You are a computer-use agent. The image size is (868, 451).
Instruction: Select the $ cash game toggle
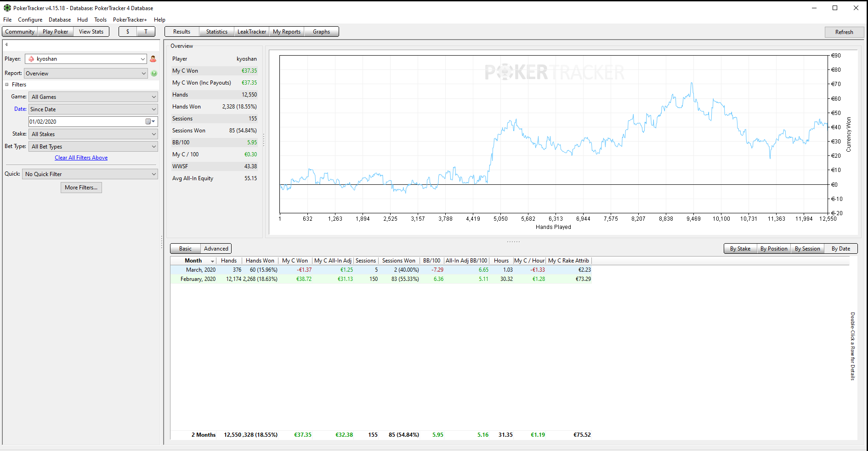point(128,32)
